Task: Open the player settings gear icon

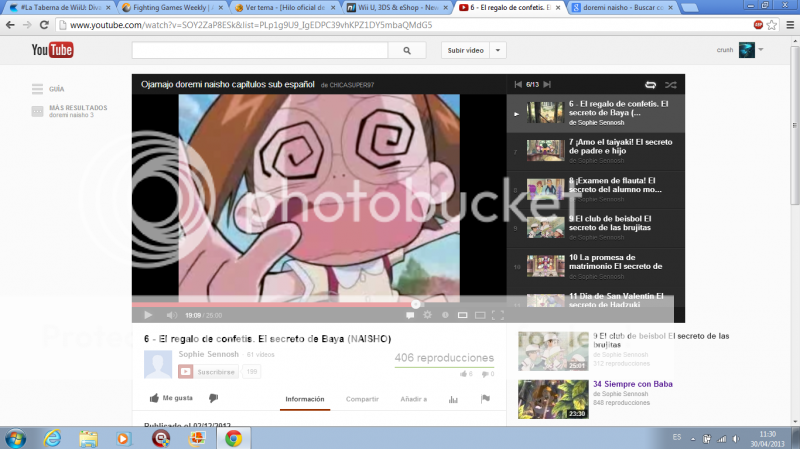Action: tap(428, 315)
